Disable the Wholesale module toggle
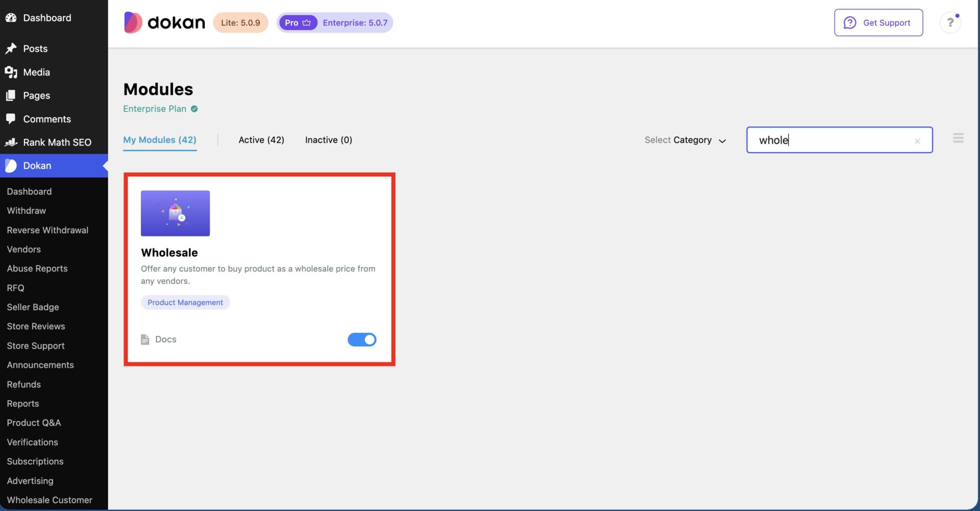Screen dimensions: 980x511 click(x=362, y=339)
